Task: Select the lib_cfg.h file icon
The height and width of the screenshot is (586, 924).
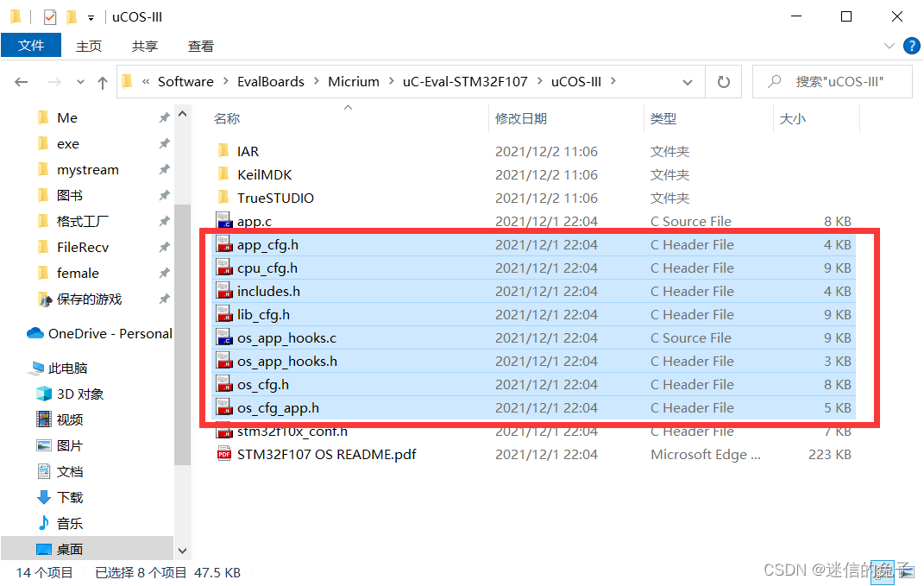Action: [224, 314]
